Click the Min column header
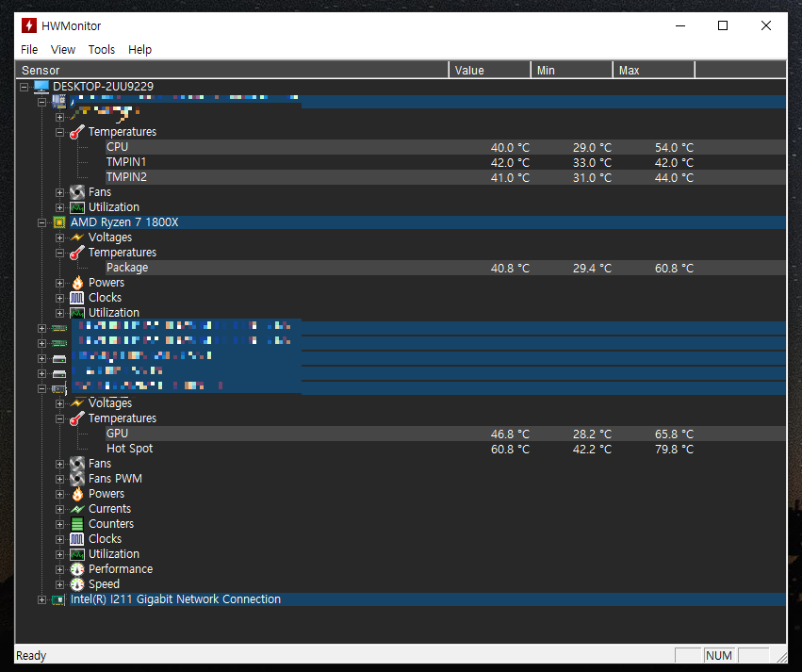 572,70
